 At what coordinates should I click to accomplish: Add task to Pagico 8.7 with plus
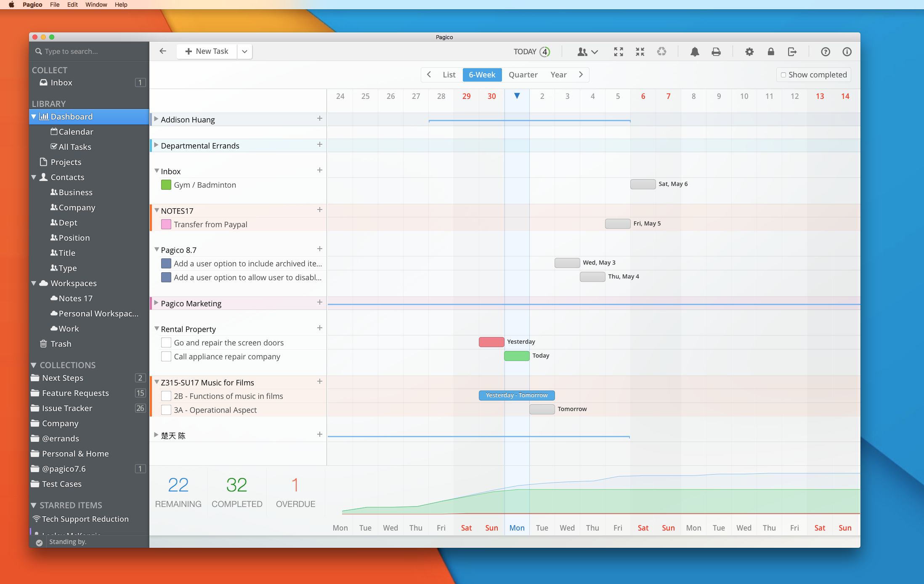point(320,249)
